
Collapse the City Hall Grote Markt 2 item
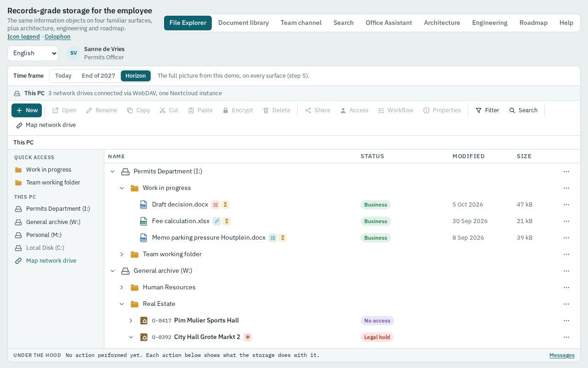tap(131, 337)
